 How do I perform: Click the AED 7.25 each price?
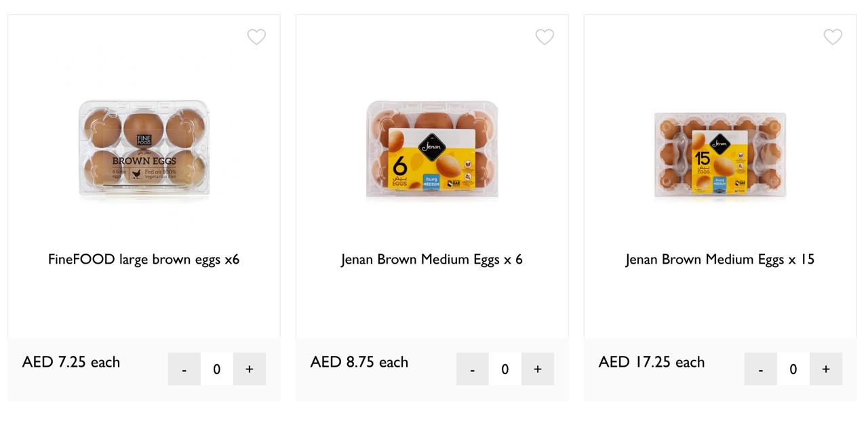point(71,362)
